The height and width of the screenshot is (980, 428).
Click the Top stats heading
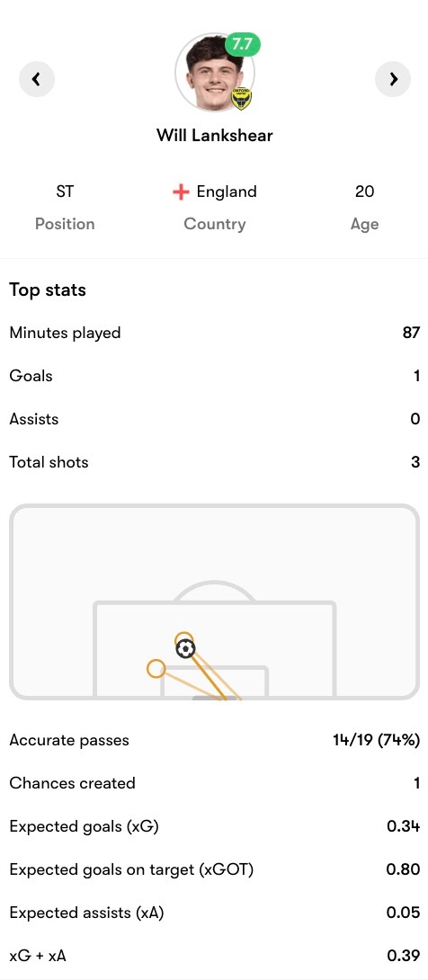point(48,290)
